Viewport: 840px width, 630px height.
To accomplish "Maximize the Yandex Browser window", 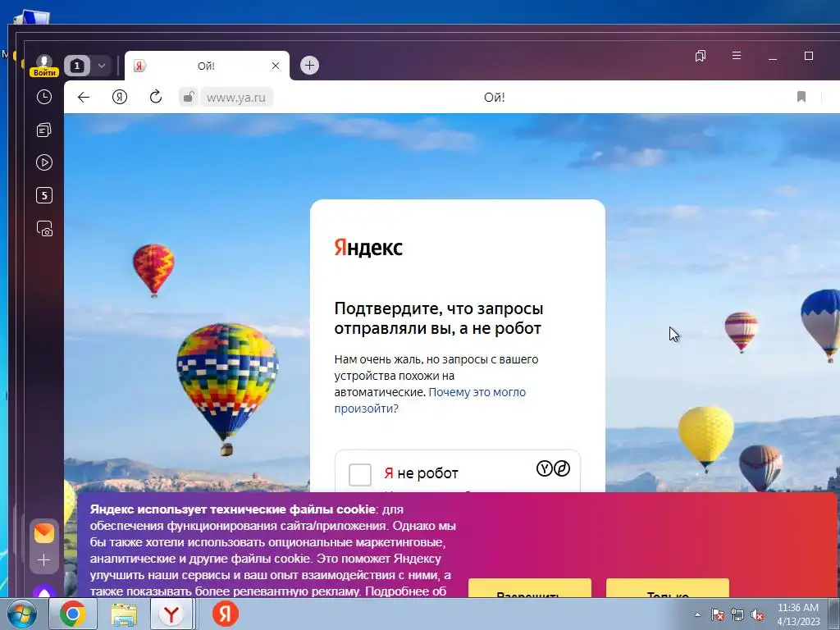I will click(x=809, y=56).
